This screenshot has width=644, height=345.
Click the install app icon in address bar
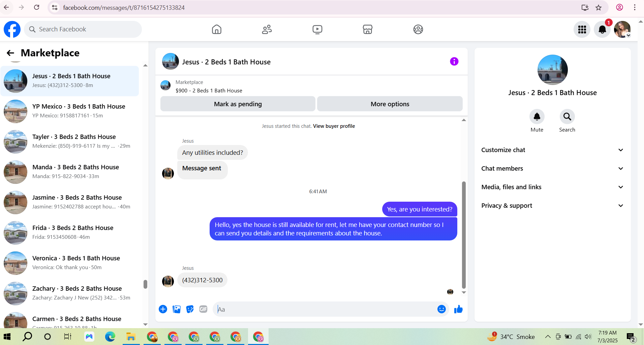pos(585,7)
